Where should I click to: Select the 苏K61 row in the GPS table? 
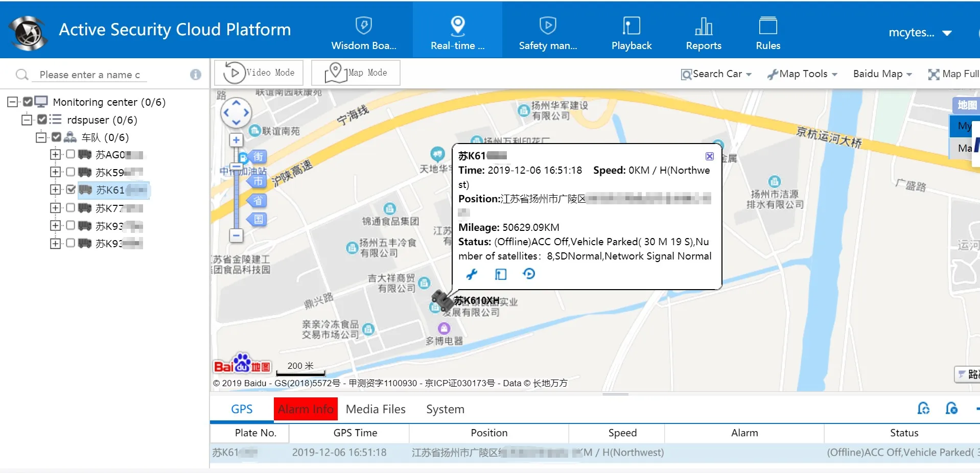(x=595, y=453)
